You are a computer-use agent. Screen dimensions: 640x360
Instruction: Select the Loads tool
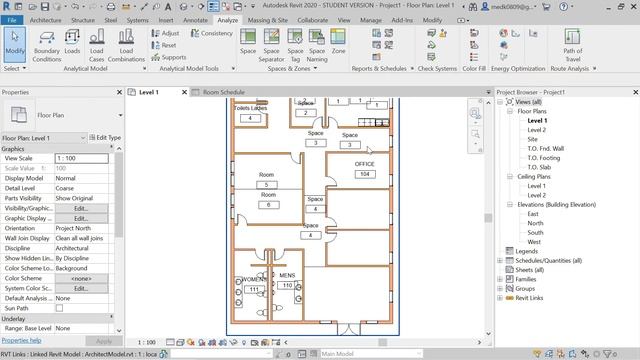(x=72, y=42)
